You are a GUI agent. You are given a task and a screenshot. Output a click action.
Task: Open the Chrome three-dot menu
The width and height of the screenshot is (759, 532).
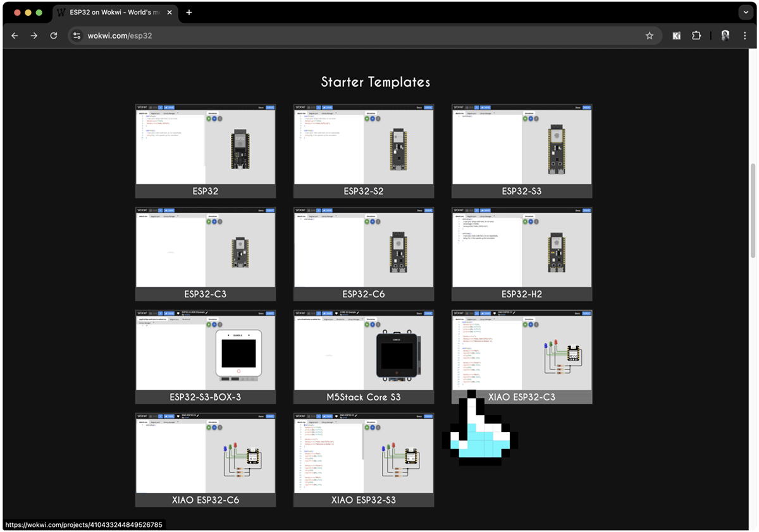coord(744,35)
